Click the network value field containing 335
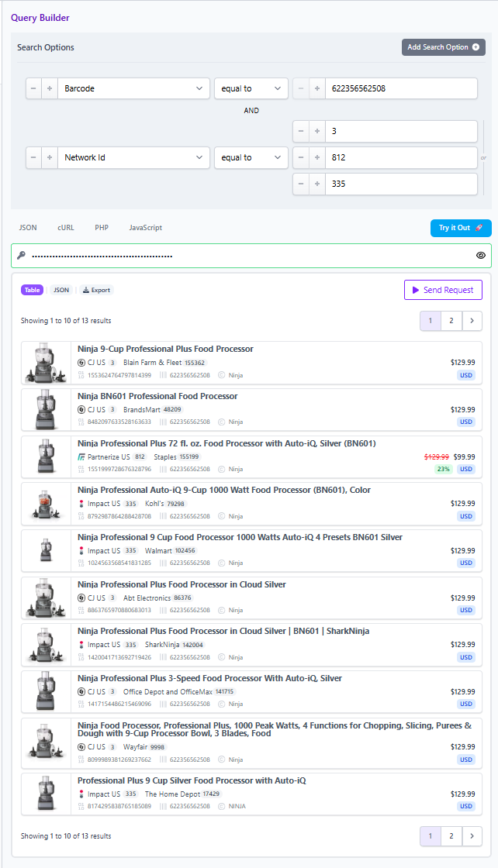The image size is (498, 868). [x=401, y=184]
